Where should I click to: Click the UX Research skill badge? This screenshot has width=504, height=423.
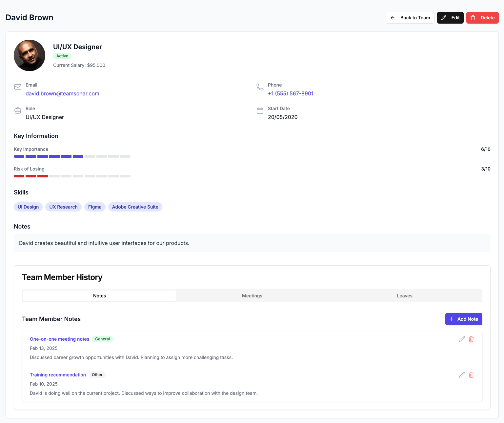coord(63,207)
